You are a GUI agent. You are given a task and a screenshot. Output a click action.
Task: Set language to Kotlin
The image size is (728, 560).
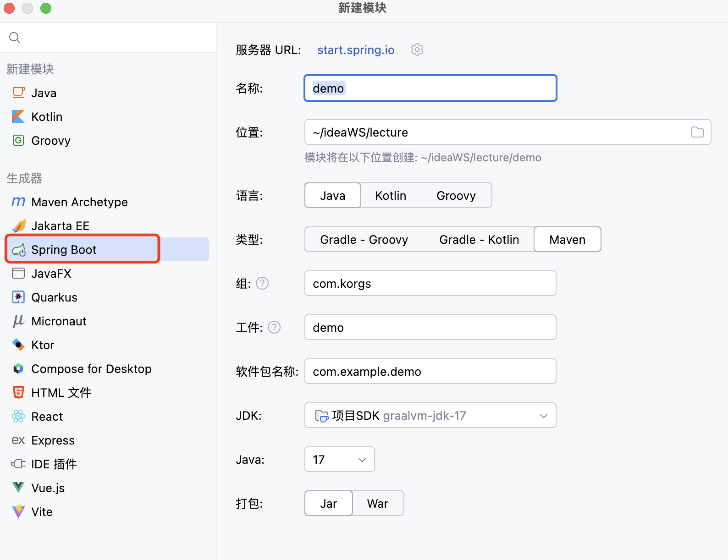pos(391,195)
